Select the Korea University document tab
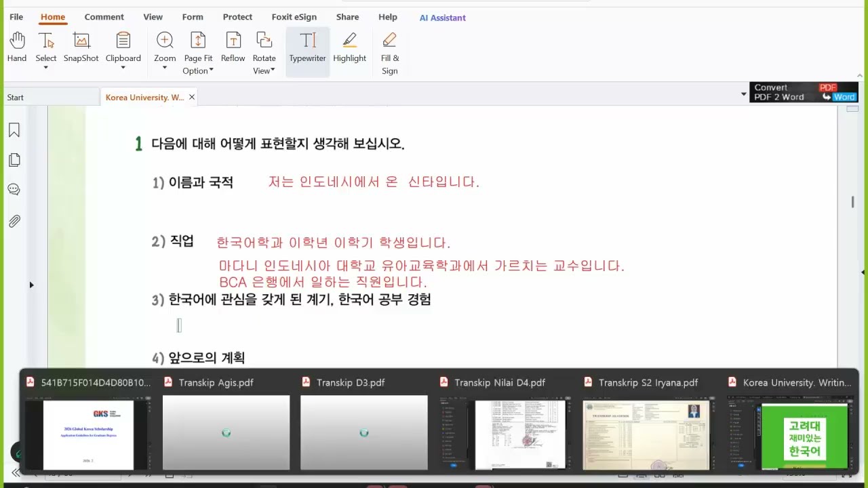The width and height of the screenshot is (868, 488). [145, 98]
